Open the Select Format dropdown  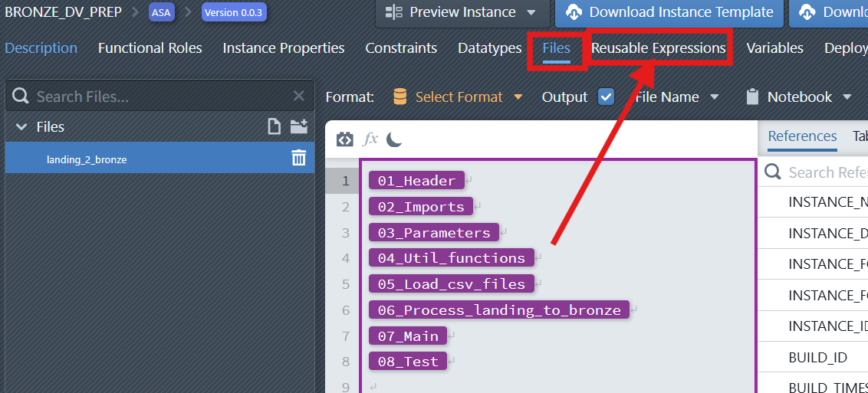pos(459,97)
